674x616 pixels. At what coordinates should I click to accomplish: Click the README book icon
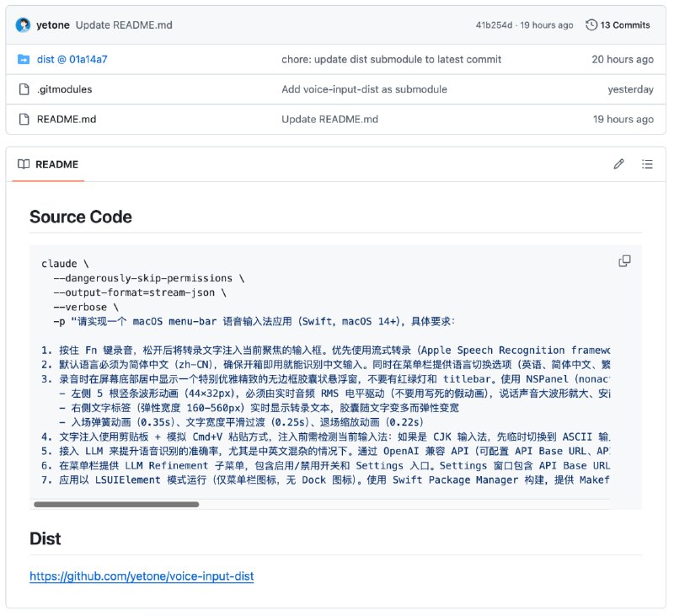click(24, 164)
